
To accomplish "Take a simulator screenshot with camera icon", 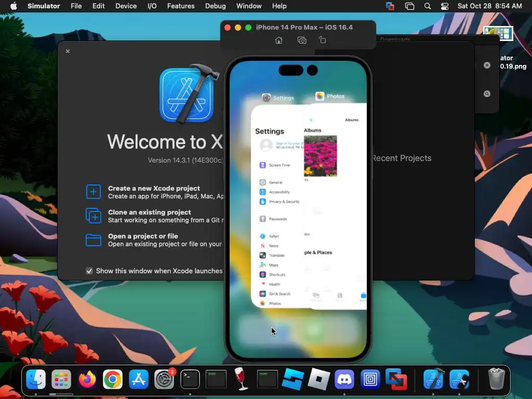I will [302, 41].
